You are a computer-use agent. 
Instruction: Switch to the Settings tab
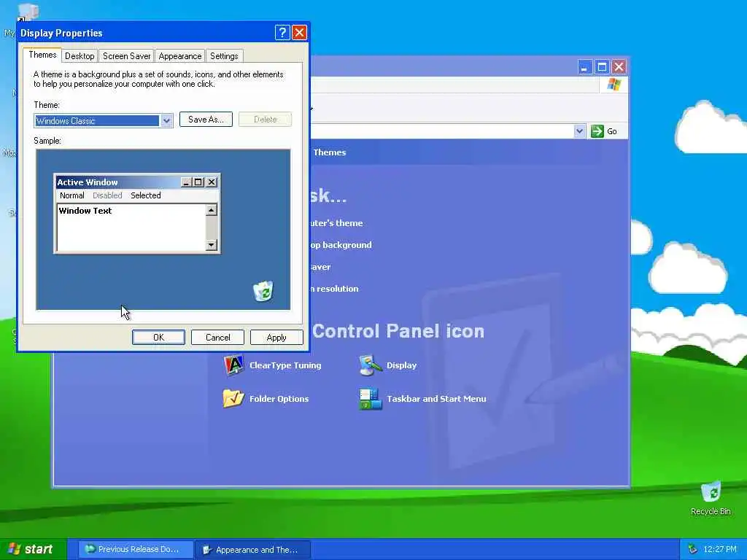[224, 56]
